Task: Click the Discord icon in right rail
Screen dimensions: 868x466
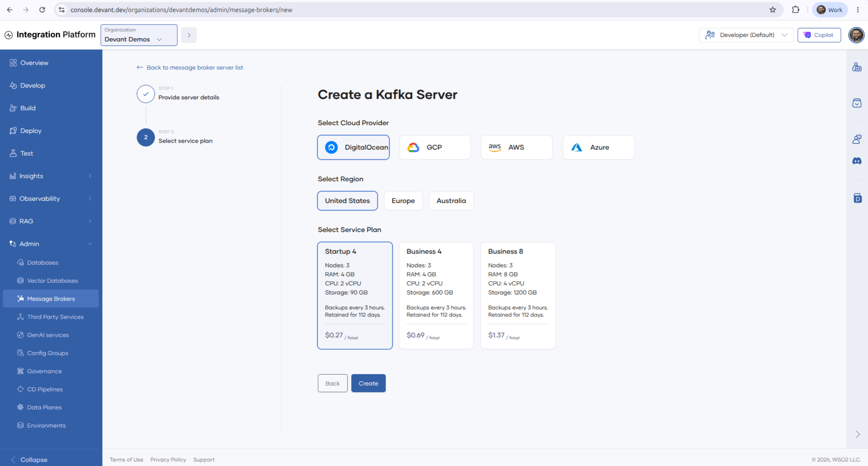Action: (x=857, y=161)
